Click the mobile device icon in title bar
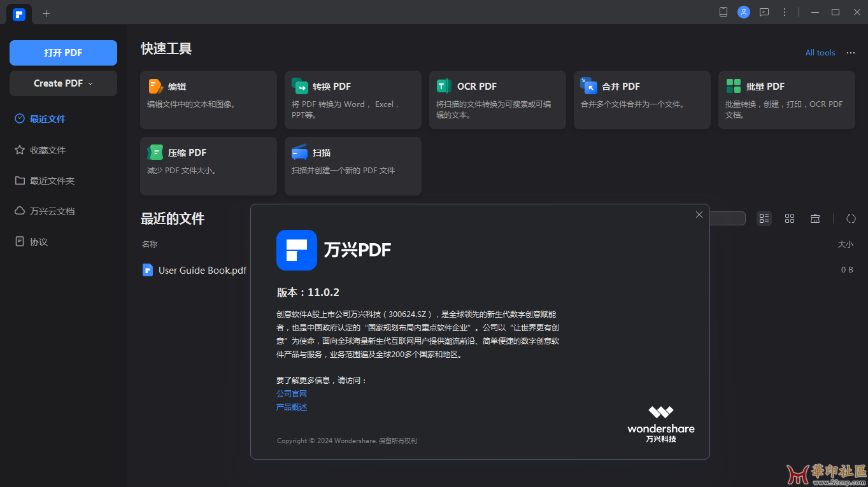Screen dimensions: 868x487 [x=723, y=12]
